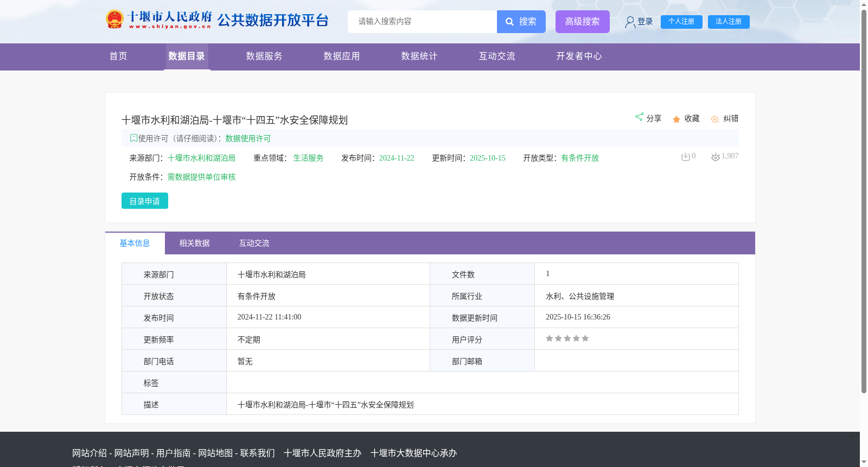This screenshot has width=868, height=467.
Task: Click the magnifier icon in search button
Action: (509, 22)
